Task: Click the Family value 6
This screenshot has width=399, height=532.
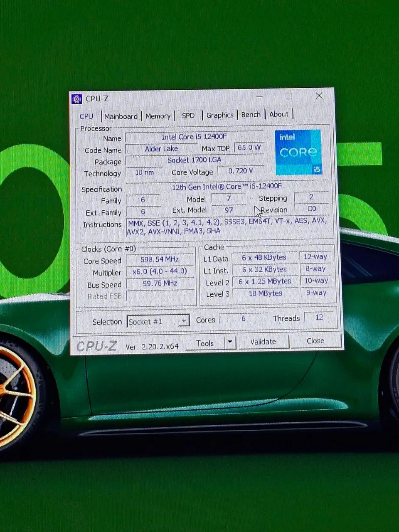Action: click(143, 200)
